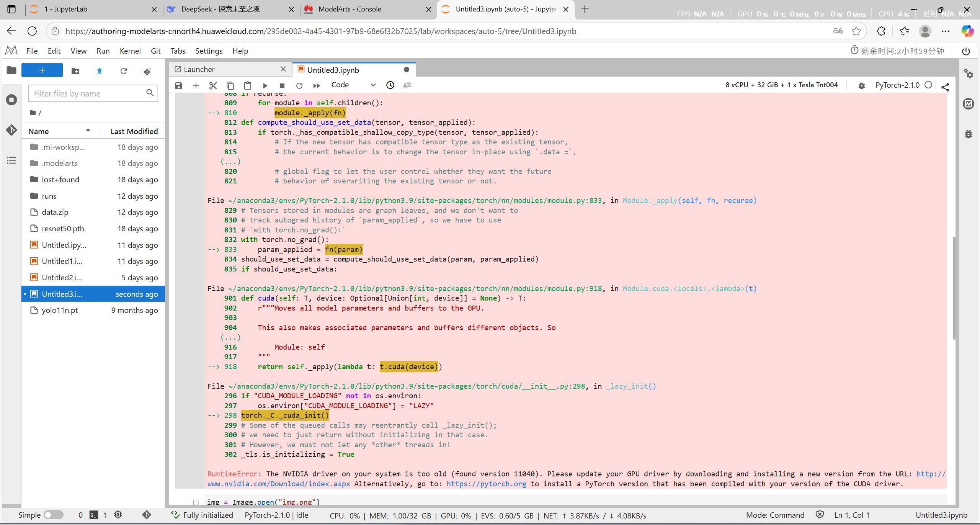Click the PyTorch-2.1.0 kernel status circle
This screenshot has height=525, width=980.
coord(928,85)
